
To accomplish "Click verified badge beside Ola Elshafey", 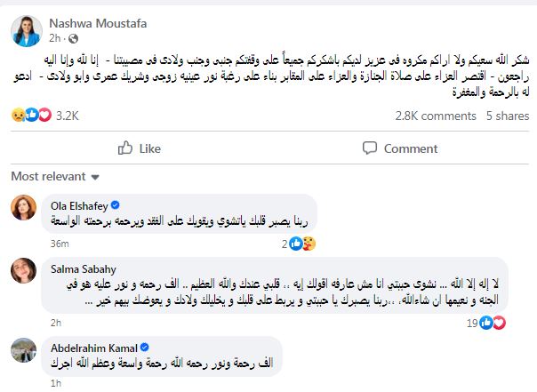I will [x=121, y=201].
